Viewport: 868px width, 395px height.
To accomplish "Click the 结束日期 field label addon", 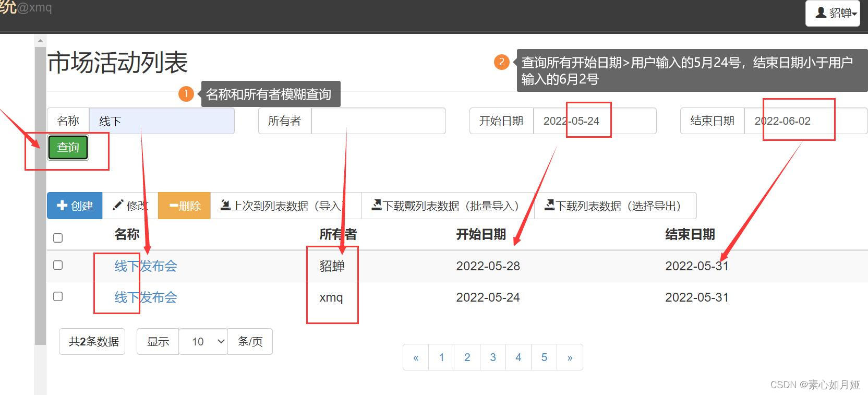I will pos(713,121).
